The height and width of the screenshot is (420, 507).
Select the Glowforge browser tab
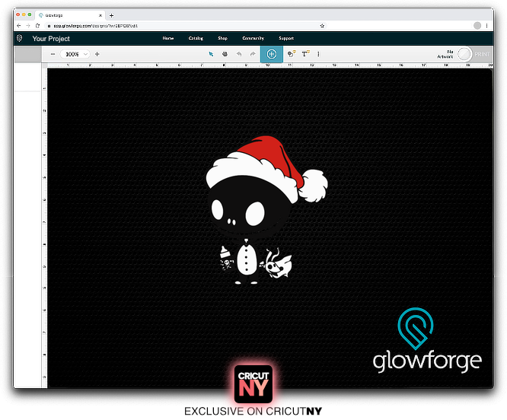[69, 15]
